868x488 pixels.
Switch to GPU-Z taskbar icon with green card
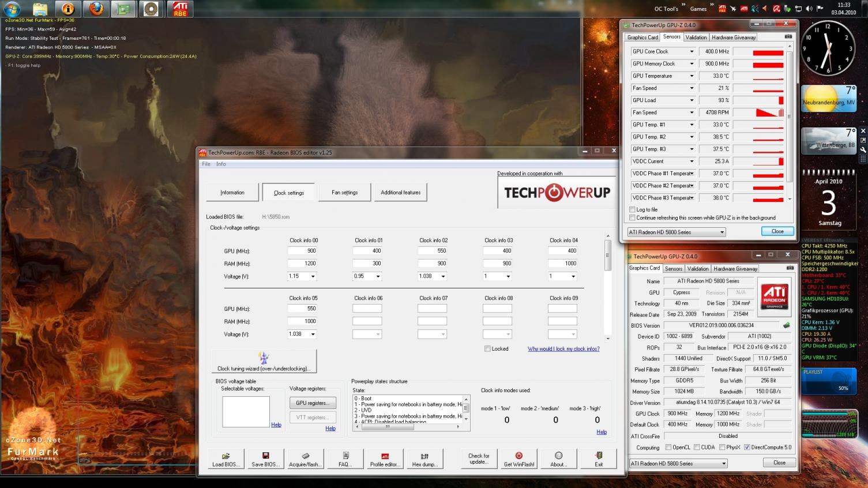123,9
